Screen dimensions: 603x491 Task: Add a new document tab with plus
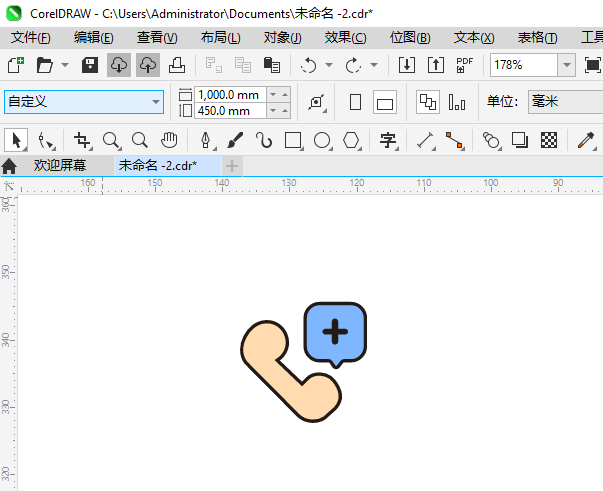232,166
